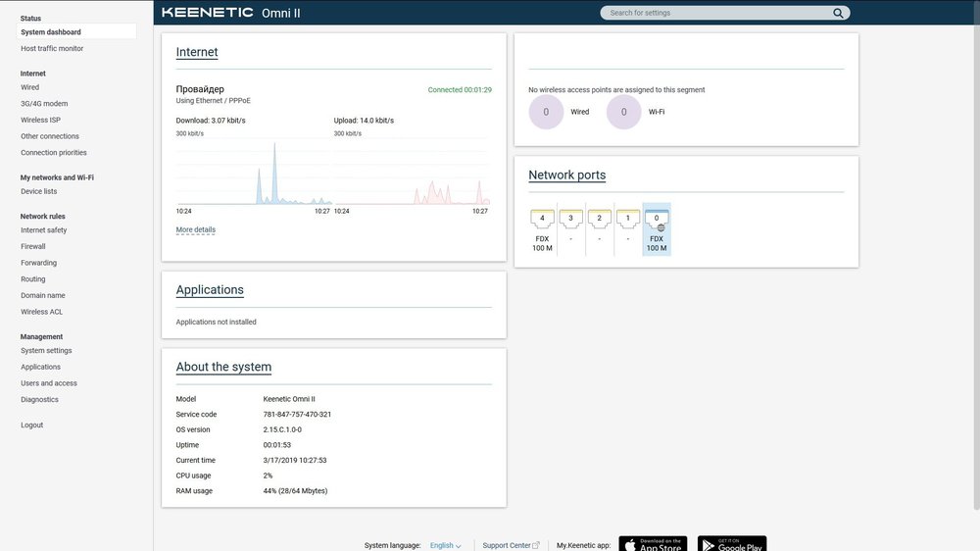Open Wireless ISP settings
The width and height of the screenshot is (980, 551).
40,120
